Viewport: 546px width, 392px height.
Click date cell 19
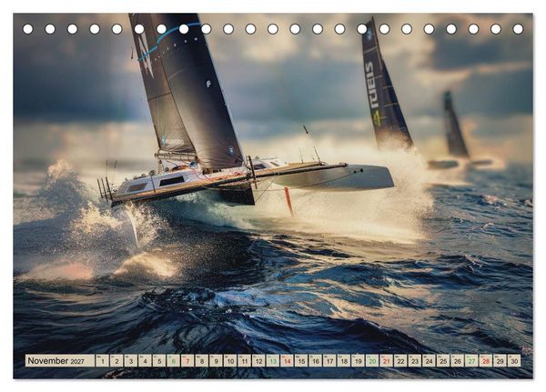pos(359,361)
